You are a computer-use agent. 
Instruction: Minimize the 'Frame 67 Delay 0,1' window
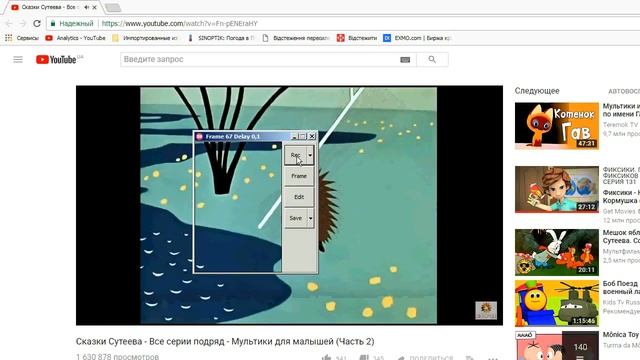tap(294, 136)
